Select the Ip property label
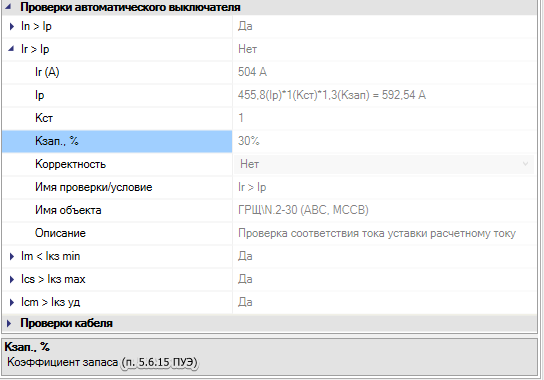Viewport: 544px width, 380px height. coord(40,95)
